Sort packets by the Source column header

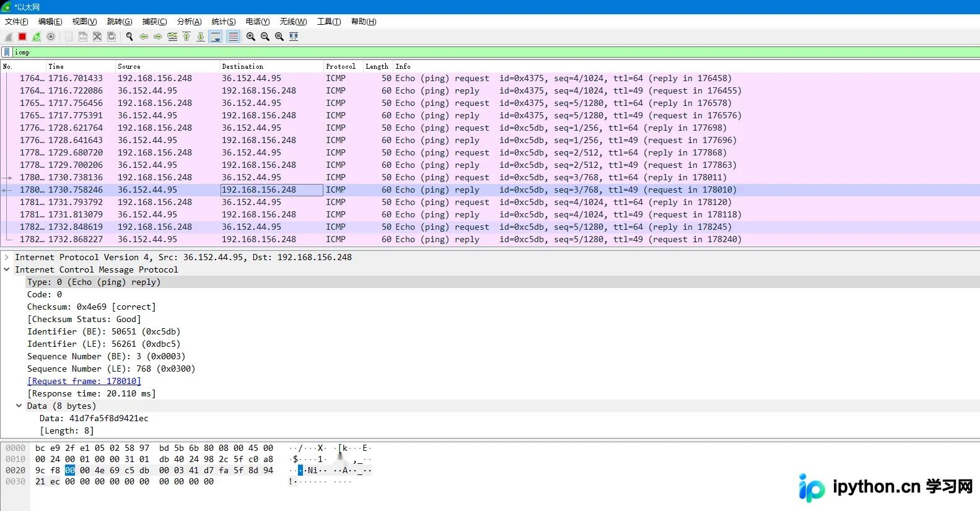point(167,66)
